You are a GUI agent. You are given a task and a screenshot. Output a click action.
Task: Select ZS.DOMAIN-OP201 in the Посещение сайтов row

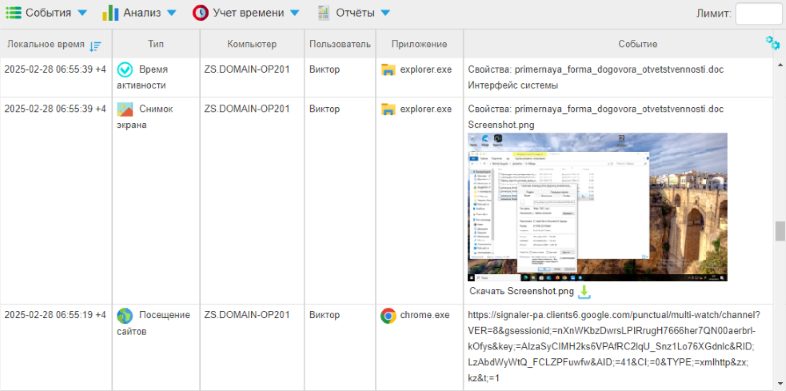tap(247, 315)
